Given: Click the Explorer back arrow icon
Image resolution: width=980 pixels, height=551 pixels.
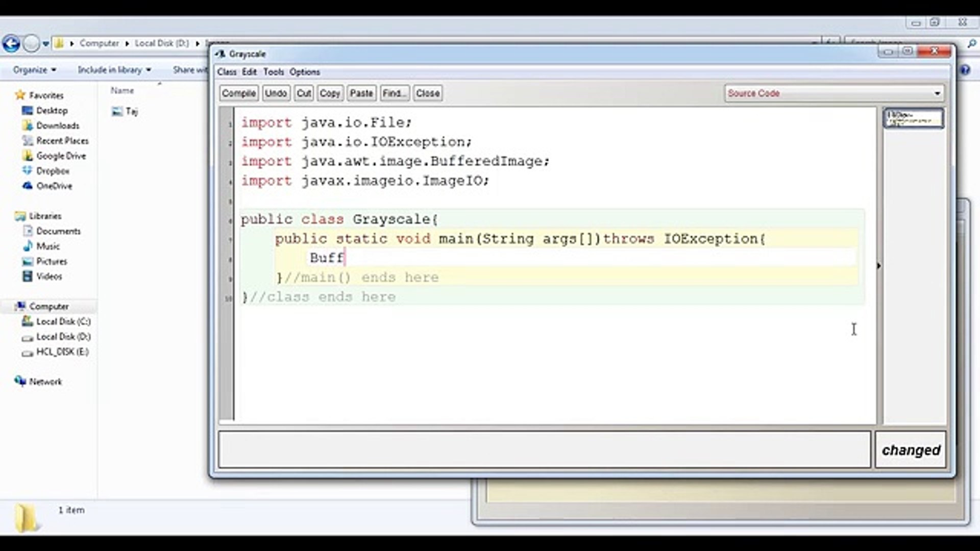Looking at the screenshot, I should pos(11,43).
